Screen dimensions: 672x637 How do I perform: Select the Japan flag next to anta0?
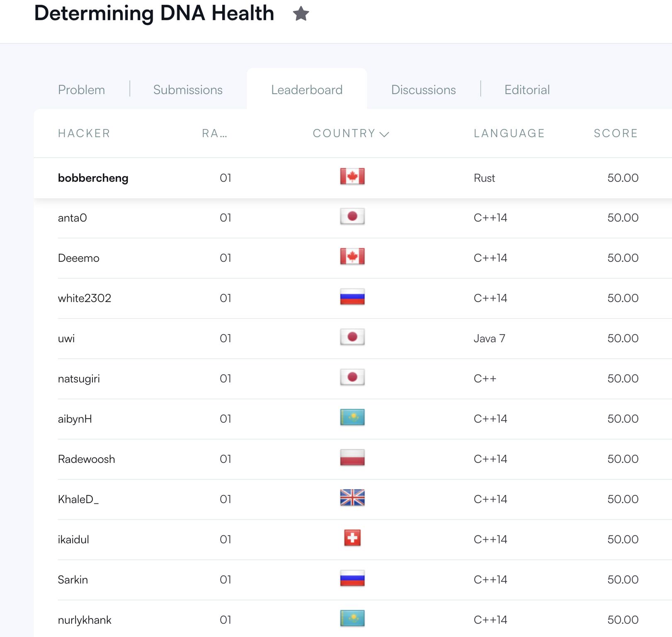pyautogui.click(x=352, y=216)
